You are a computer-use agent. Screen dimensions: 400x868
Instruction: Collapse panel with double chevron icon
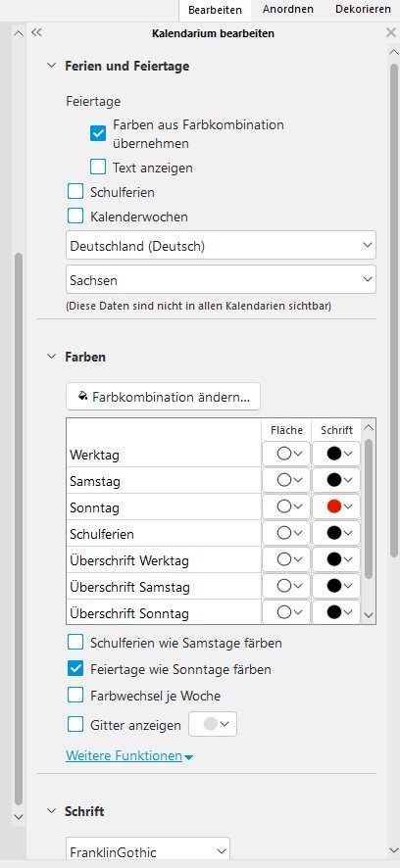pos(36,32)
